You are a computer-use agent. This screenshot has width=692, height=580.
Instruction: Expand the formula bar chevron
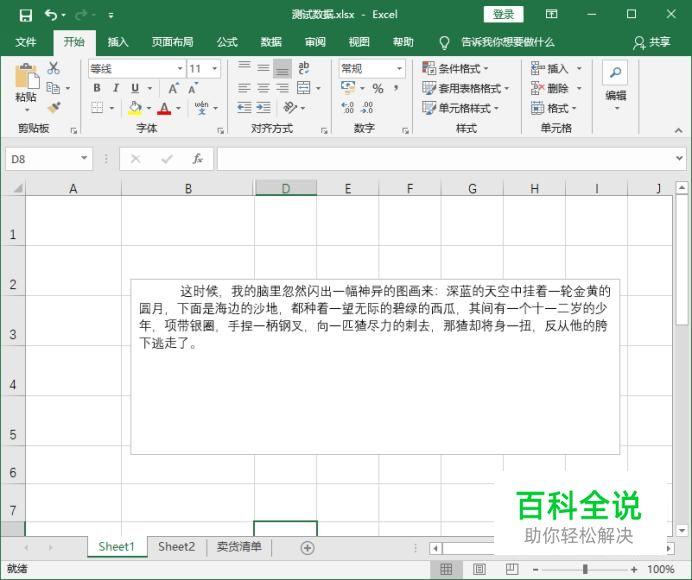coord(679,158)
